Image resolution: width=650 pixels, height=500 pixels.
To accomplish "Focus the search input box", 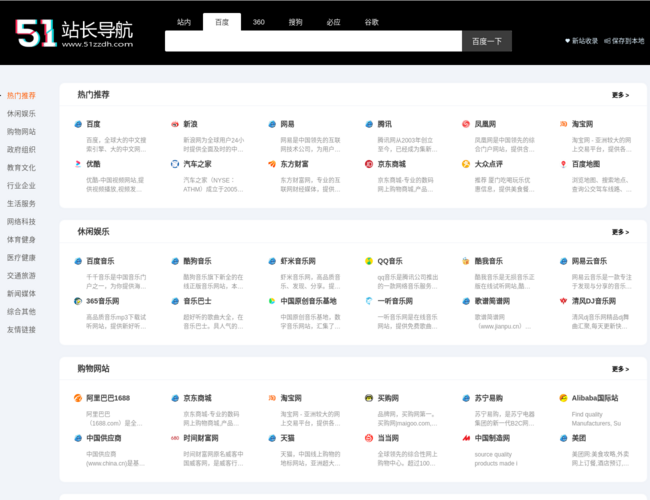I will [x=313, y=41].
